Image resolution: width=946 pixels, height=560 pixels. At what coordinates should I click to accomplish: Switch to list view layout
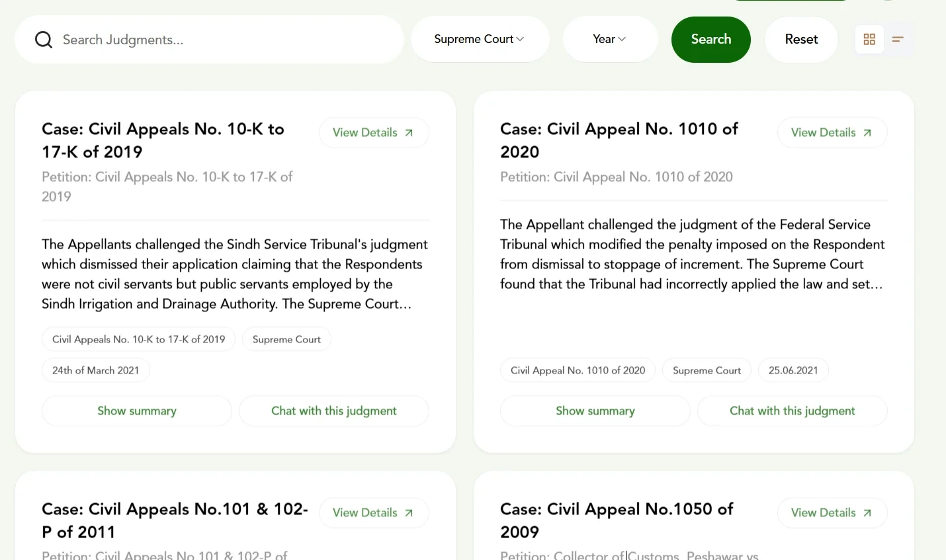[x=898, y=40]
